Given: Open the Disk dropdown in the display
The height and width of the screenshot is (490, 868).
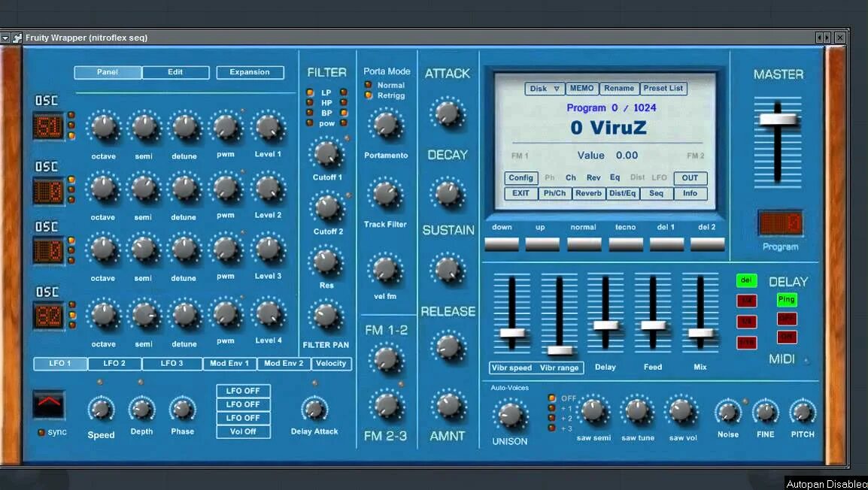Looking at the screenshot, I should click(545, 89).
